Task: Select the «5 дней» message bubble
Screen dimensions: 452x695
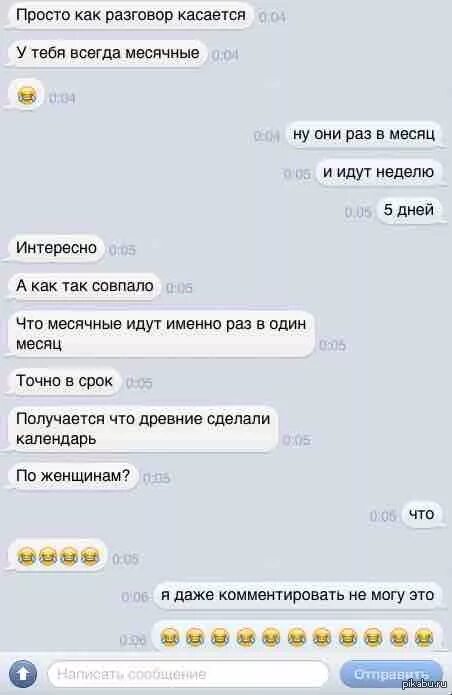Action: pos(409,210)
